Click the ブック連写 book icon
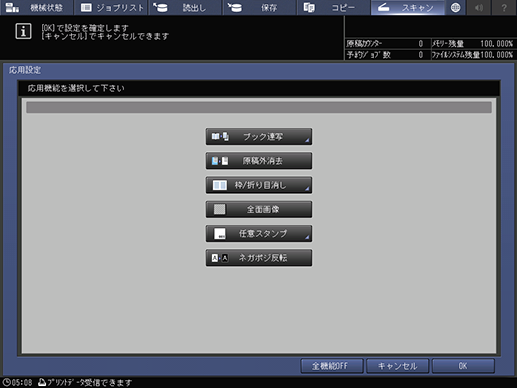The image size is (517, 388). [x=220, y=137]
